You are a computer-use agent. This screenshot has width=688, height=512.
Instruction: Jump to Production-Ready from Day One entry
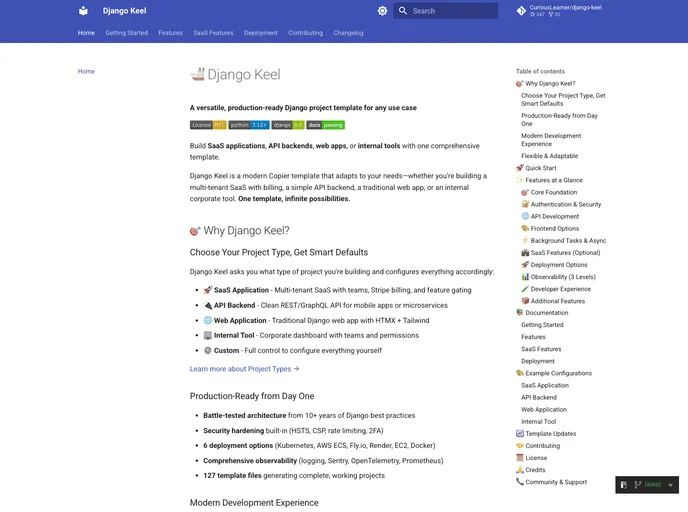559,120
